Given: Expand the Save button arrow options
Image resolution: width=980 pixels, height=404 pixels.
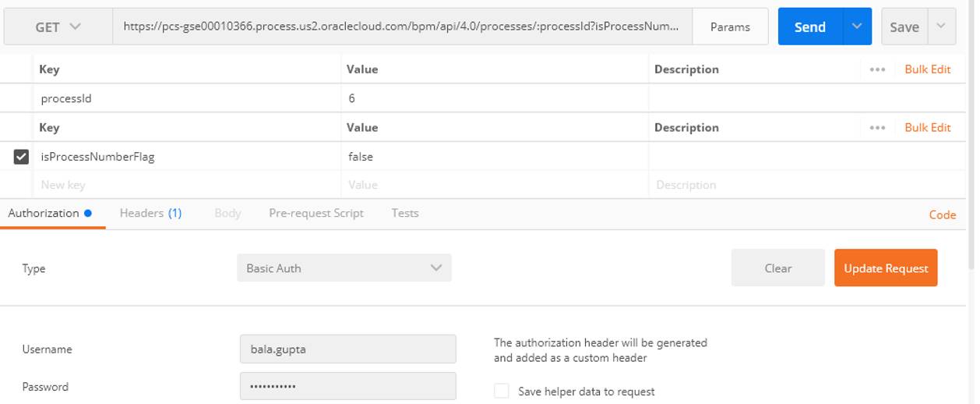Looking at the screenshot, I should tap(940, 27).
